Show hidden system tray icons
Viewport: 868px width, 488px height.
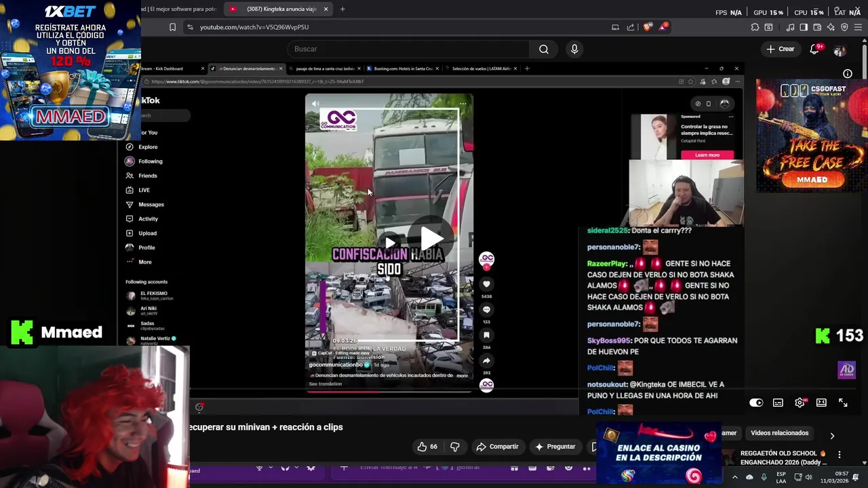pyautogui.click(x=734, y=477)
